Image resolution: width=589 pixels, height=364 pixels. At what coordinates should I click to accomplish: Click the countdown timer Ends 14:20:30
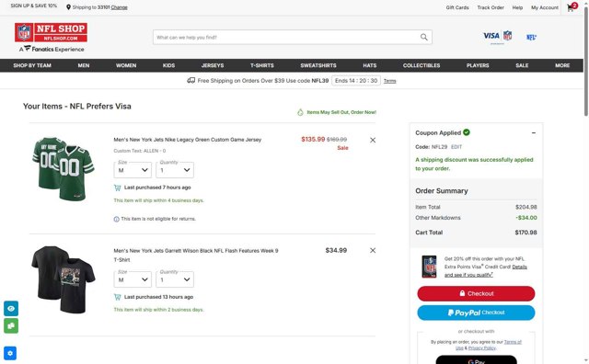[x=356, y=80]
